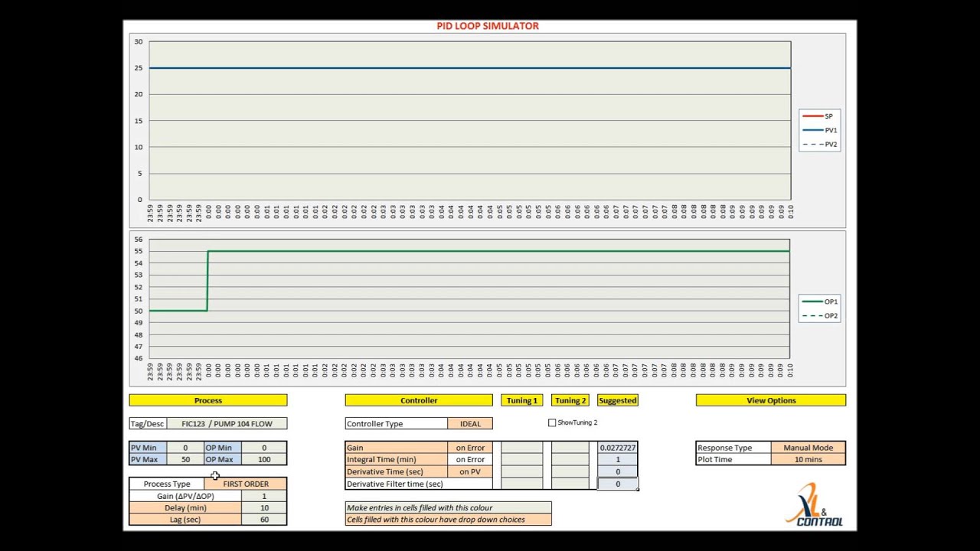This screenshot has width=980, height=551.
Task: Open the Controller Type IDEAL dropdown
Action: tap(470, 423)
